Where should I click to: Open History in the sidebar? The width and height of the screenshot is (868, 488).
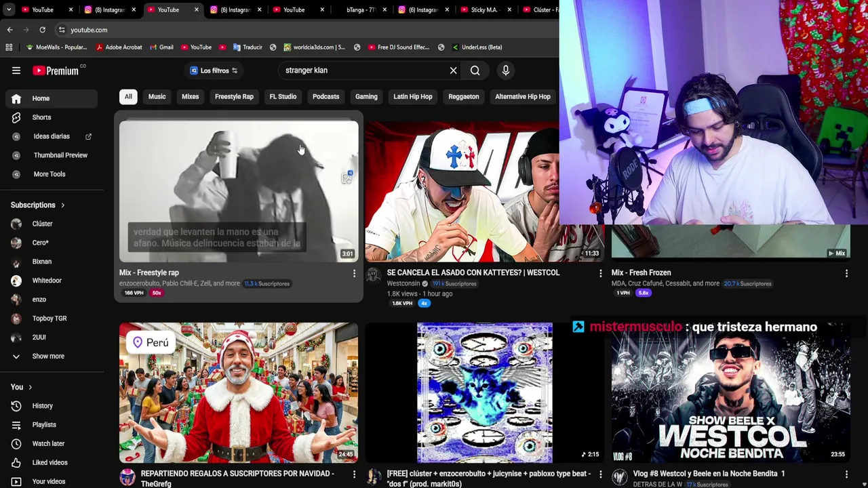coord(52,406)
